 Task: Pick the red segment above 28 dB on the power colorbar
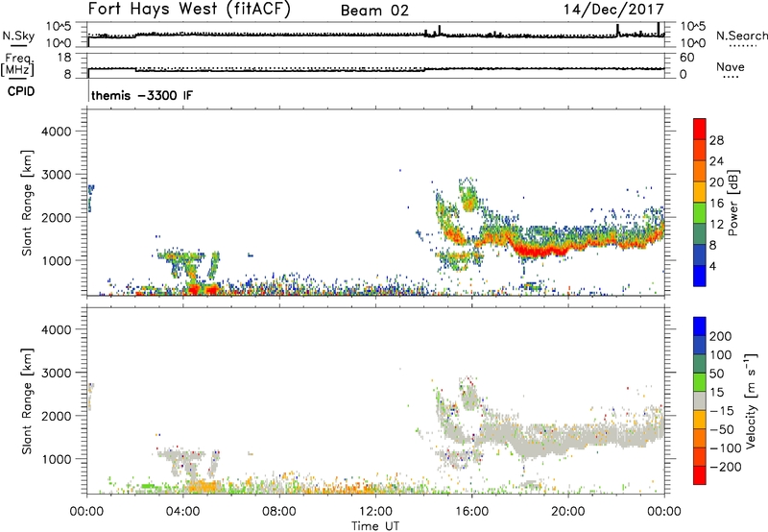tap(700, 129)
